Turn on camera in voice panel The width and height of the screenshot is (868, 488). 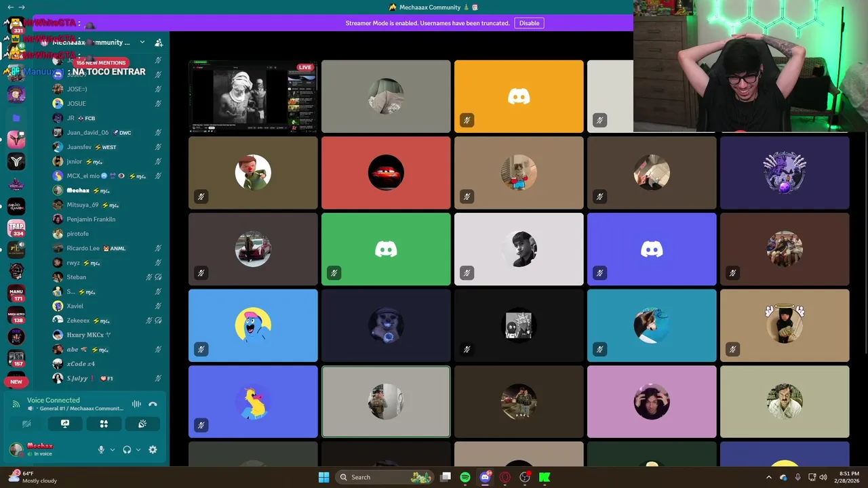click(26, 424)
